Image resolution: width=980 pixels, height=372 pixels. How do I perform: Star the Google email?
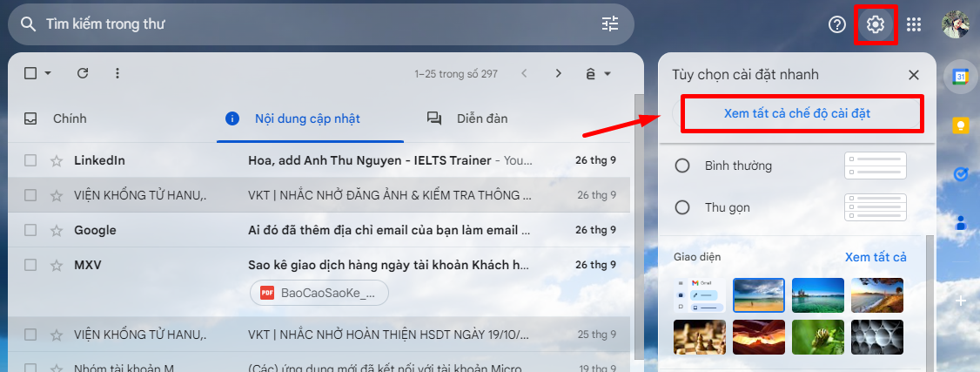click(57, 230)
